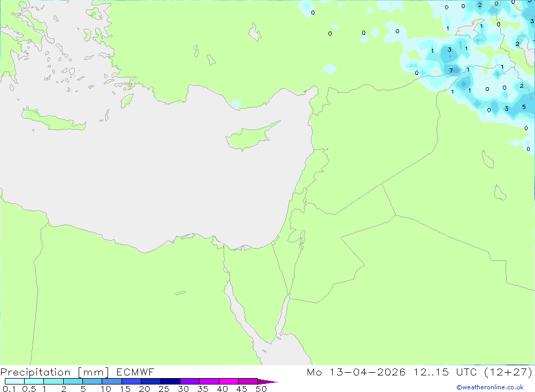The width and height of the screenshot is (535, 392).
Task: Click the above-50 arrow at legend end
Action: point(267,382)
